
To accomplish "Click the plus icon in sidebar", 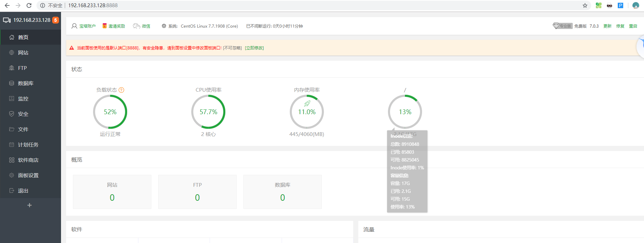I will pyautogui.click(x=30, y=205).
